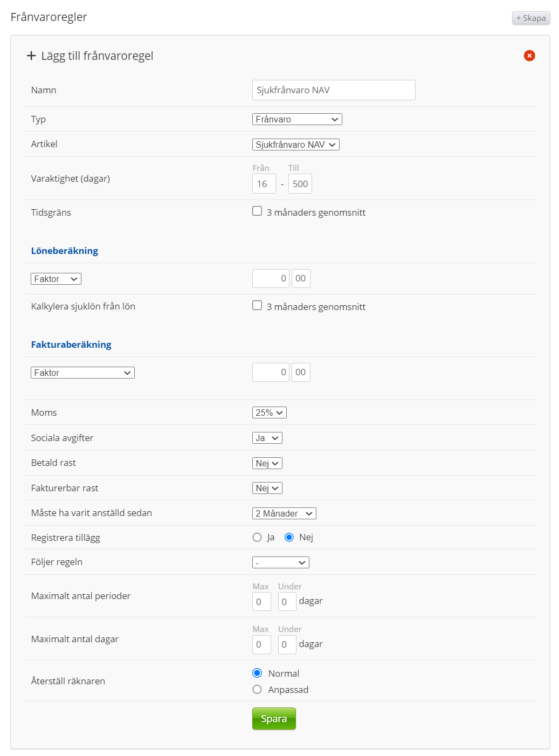Image resolution: width=559 pixels, height=756 pixels.
Task: Click the red close icon on form
Action: tap(529, 56)
